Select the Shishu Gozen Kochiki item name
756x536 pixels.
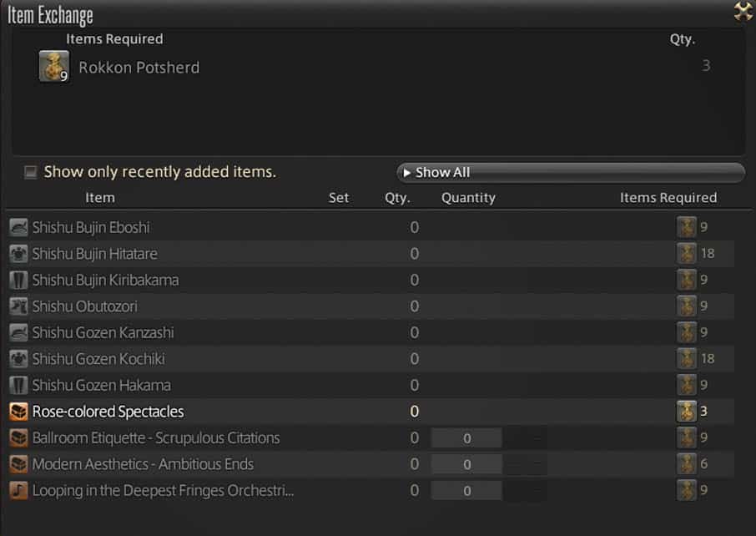tap(98, 359)
